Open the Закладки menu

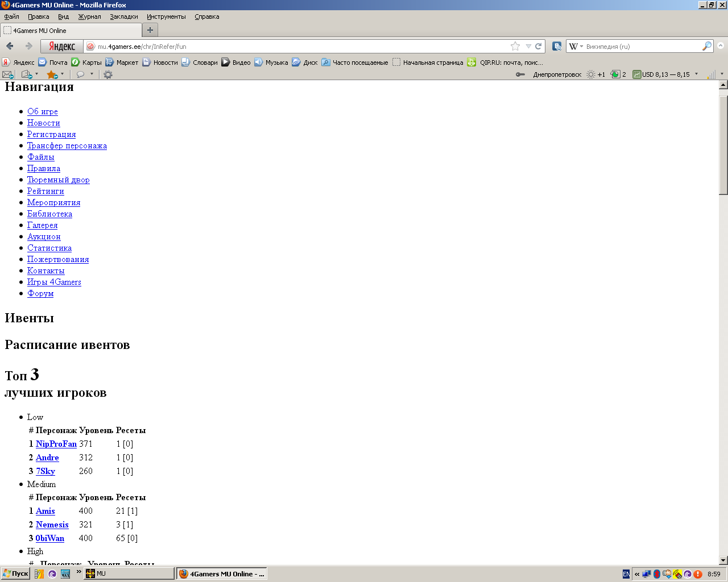(x=123, y=16)
